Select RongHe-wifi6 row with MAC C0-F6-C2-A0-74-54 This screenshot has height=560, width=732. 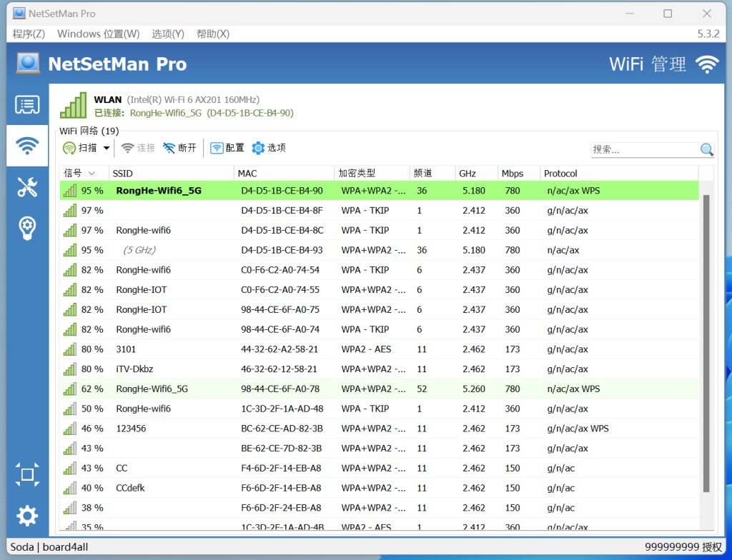[379, 270]
